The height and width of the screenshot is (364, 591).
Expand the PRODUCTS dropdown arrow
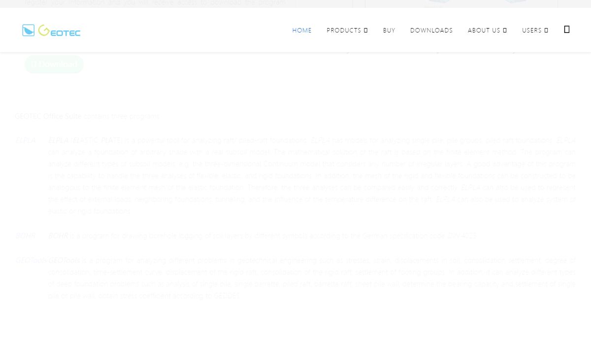(x=365, y=30)
